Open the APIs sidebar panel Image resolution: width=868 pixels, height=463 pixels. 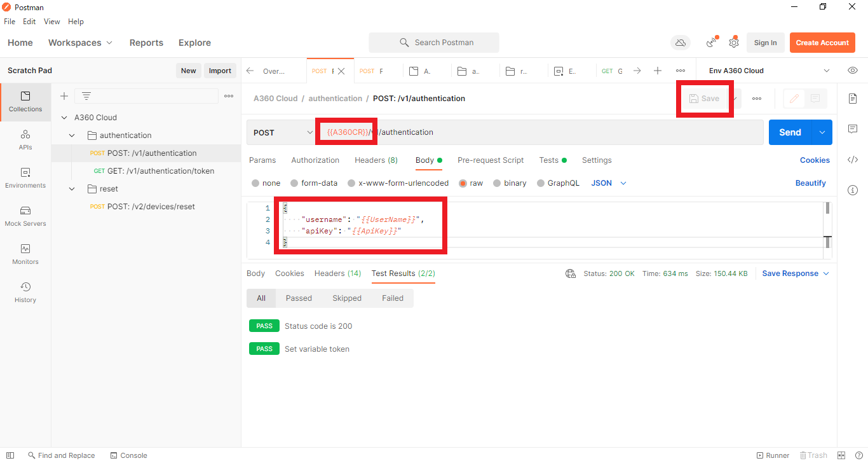pyautogui.click(x=25, y=140)
